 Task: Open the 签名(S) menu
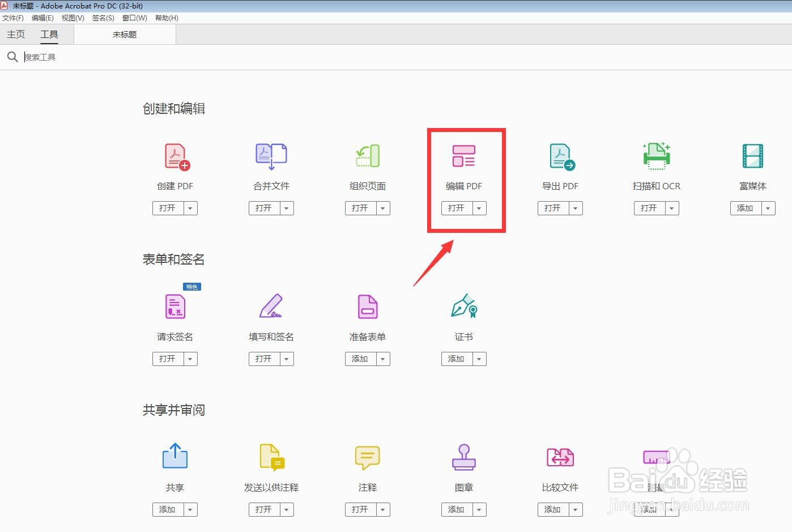103,18
